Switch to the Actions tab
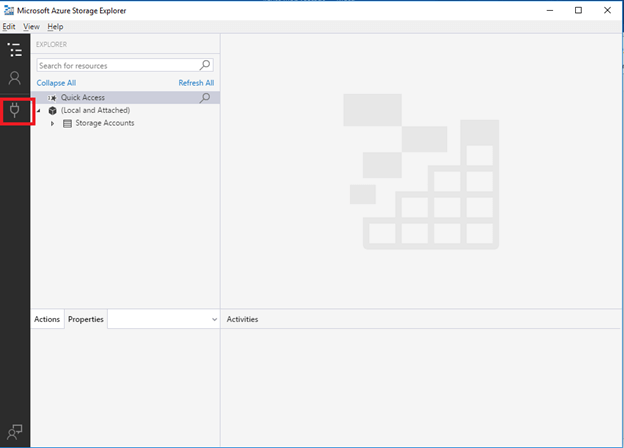The height and width of the screenshot is (448, 624). (x=47, y=319)
